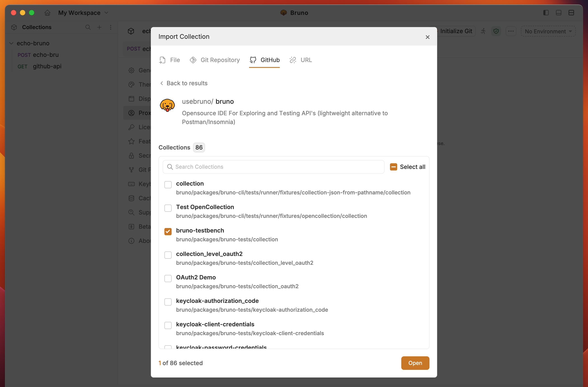588x387 pixels.
Task: Switch to the URL import tab
Action: point(301,60)
